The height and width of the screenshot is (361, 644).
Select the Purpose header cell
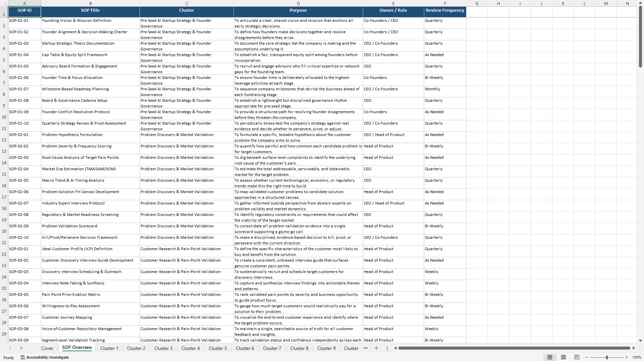[x=298, y=12]
